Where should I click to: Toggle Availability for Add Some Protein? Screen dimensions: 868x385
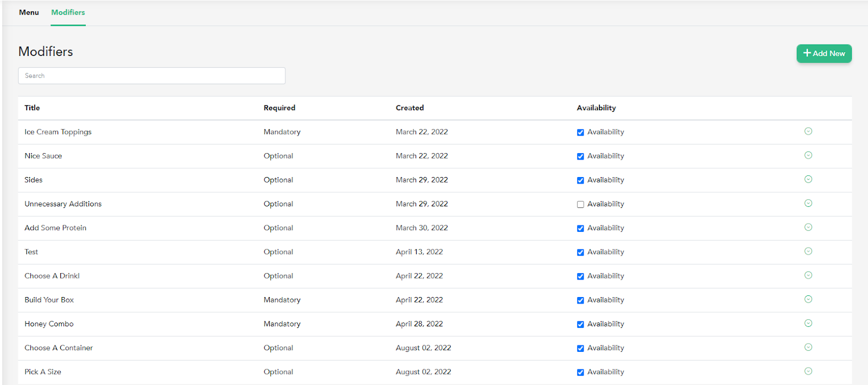pyautogui.click(x=580, y=229)
